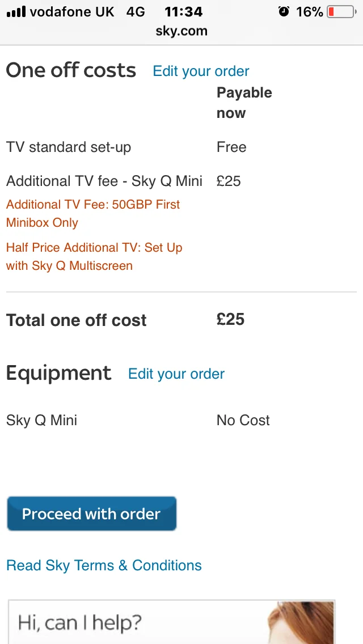The image size is (363, 644).
Task: Tap the TV standard set-up row
Action: [x=181, y=147]
